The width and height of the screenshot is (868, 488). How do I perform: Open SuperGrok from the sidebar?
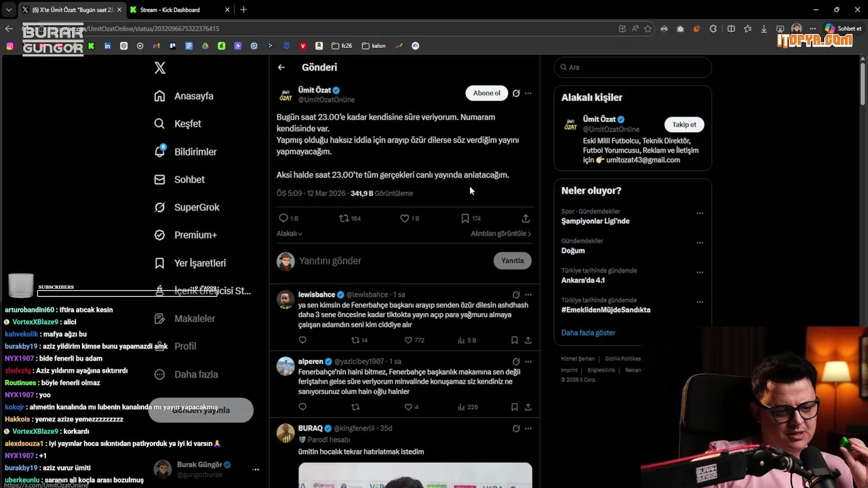click(186, 207)
